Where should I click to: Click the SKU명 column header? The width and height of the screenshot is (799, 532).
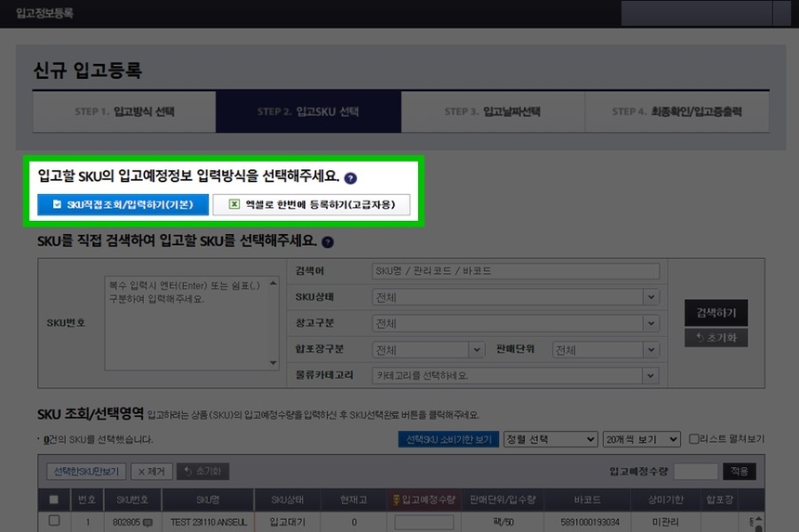(x=208, y=500)
